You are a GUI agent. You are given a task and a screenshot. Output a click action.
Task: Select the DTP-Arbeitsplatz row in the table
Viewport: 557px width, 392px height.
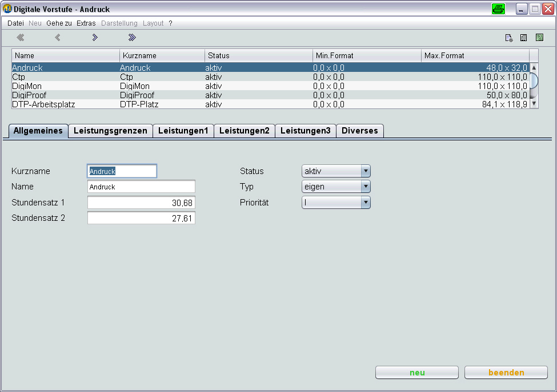pos(271,104)
